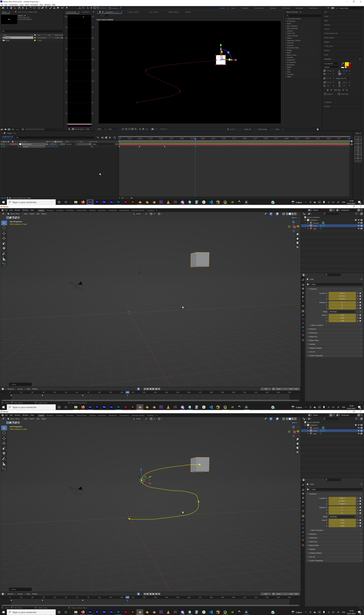Viewport: 364px width, 615px height.
Task: Switch to wireframe shading in upper Blender window
Action: (287, 214)
